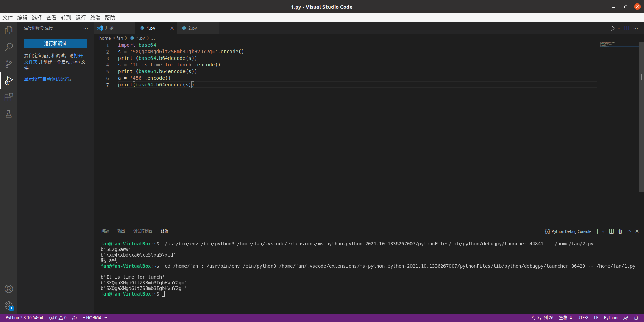Open the 文件 (File) menu

[x=8, y=18]
